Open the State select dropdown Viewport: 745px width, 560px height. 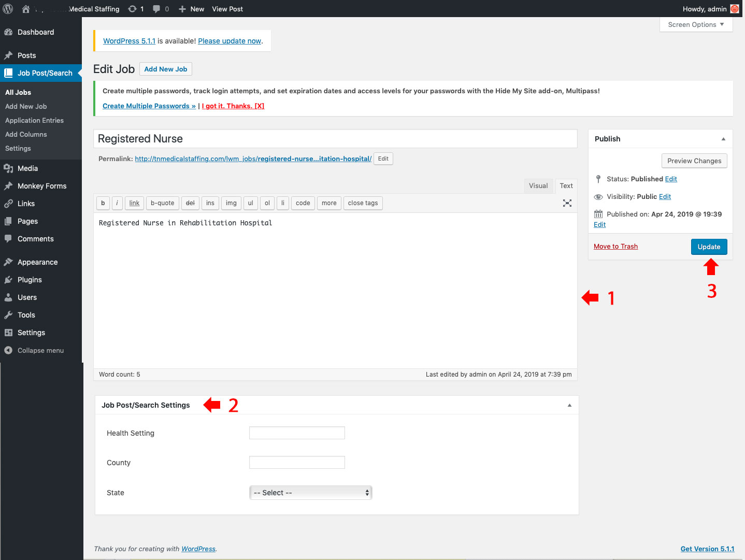[310, 493]
